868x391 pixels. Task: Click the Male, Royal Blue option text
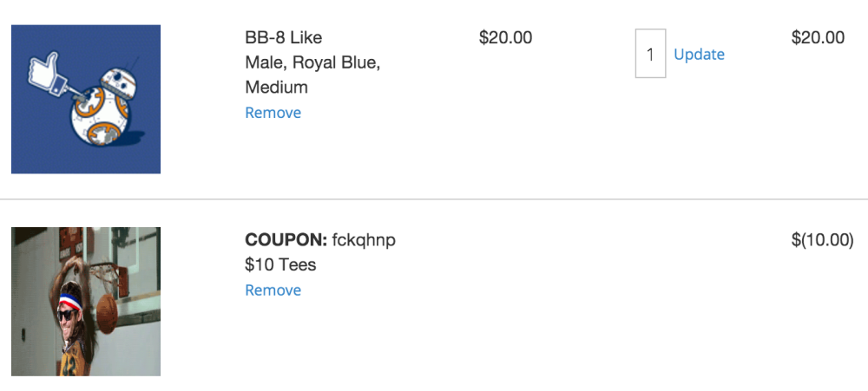tap(312, 62)
